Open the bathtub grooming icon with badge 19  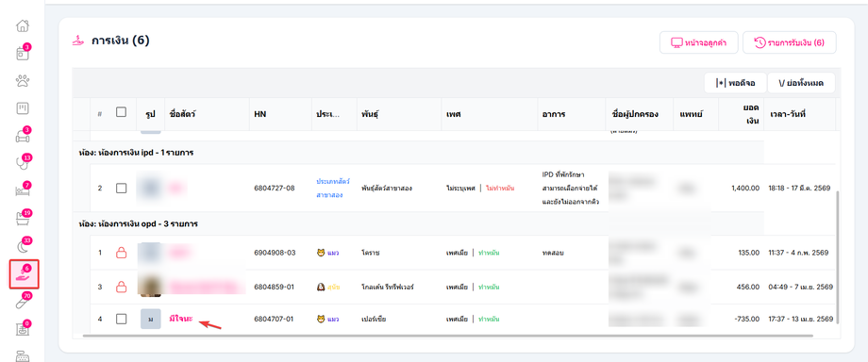(22, 219)
